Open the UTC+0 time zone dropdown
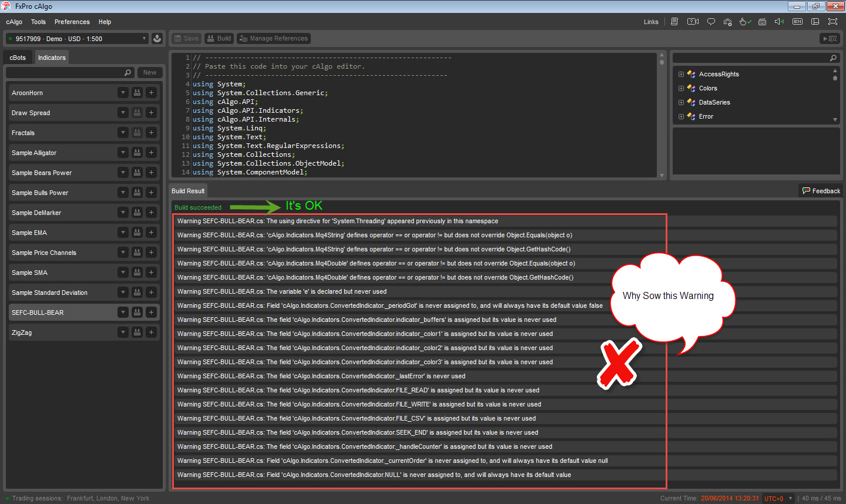The height and width of the screenshot is (504, 846). click(x=778, y=498)
